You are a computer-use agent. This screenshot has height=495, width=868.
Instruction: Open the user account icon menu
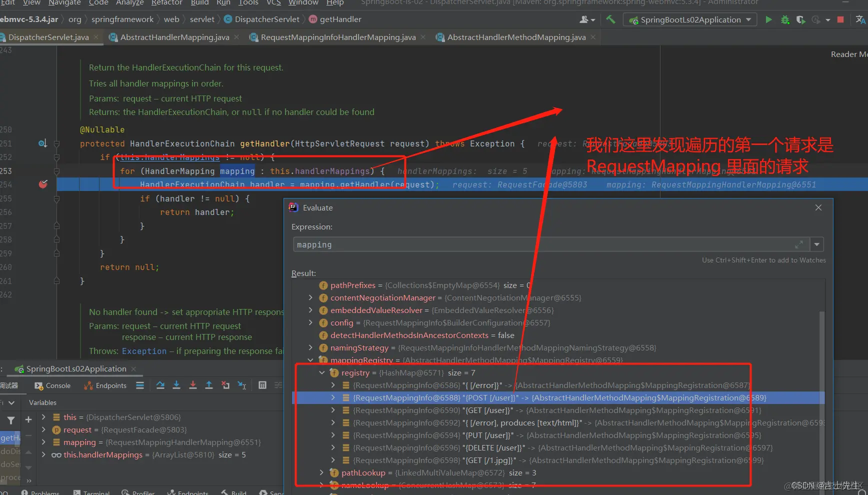(x=586, y=19)
